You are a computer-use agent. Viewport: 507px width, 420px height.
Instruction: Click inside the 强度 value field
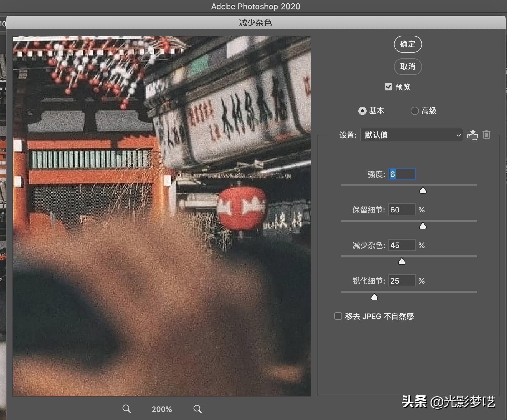click(x=402, y=174)
